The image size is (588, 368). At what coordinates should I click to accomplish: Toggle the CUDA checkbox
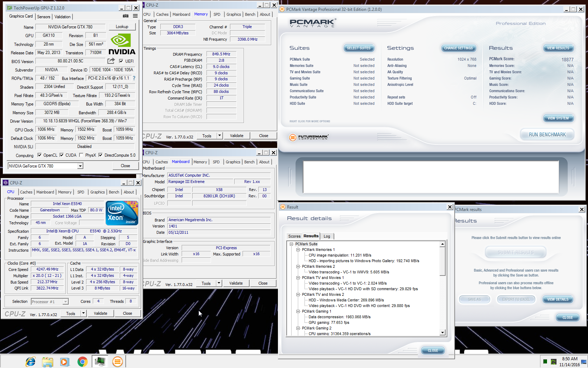[62, 155]
